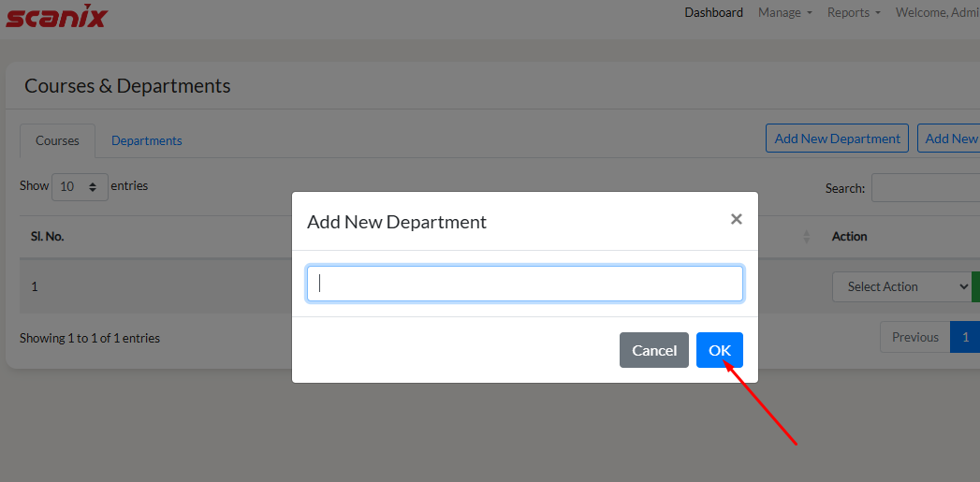Screen dimensions: 980x482
Task: Expand the Reports menu
Action: click(x=854, y=13)
